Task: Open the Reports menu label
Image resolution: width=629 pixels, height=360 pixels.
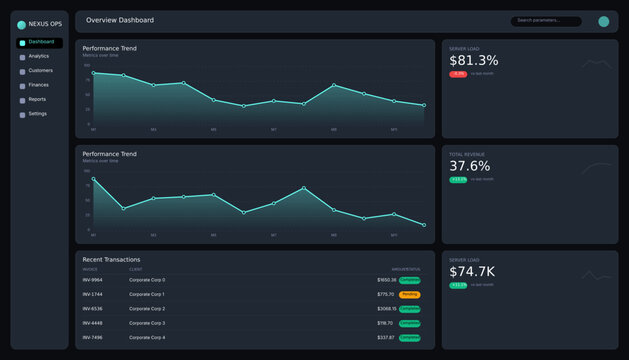Action: [x=37, y=100]
